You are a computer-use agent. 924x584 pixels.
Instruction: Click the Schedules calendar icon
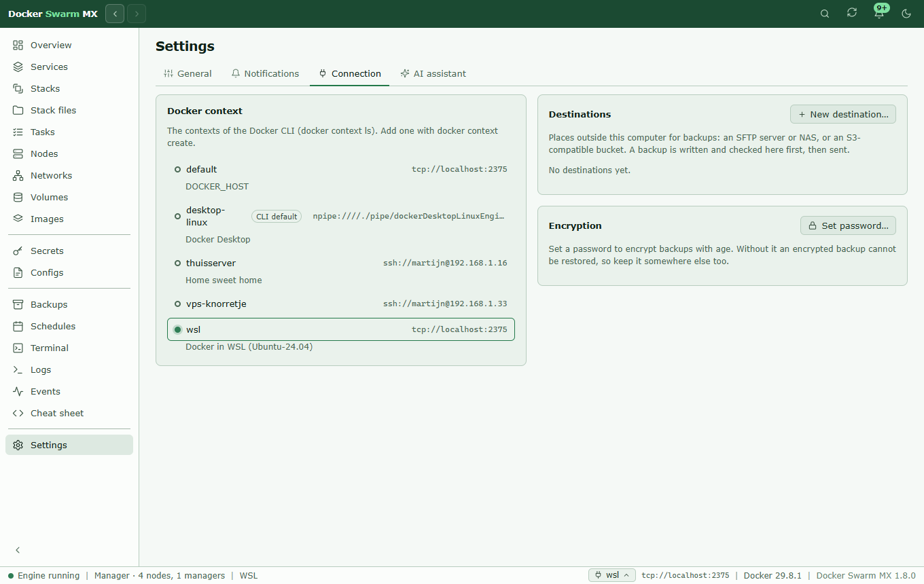18,326
